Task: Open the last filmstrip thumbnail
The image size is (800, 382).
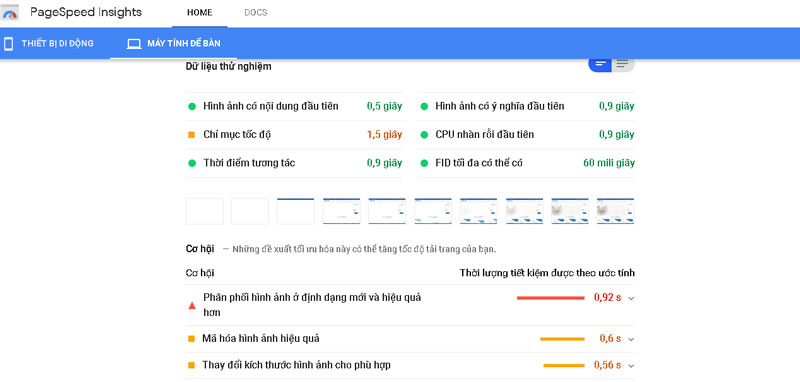Action: tap(615, 211)
